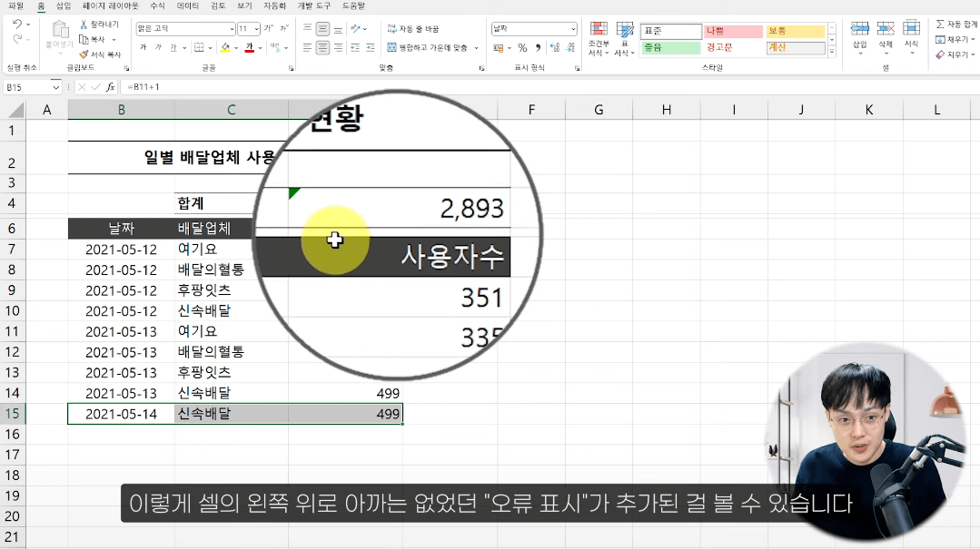Switch to the 삽입 ribbon tab
The image size is (980, 549).
click(x=64, y=5)
